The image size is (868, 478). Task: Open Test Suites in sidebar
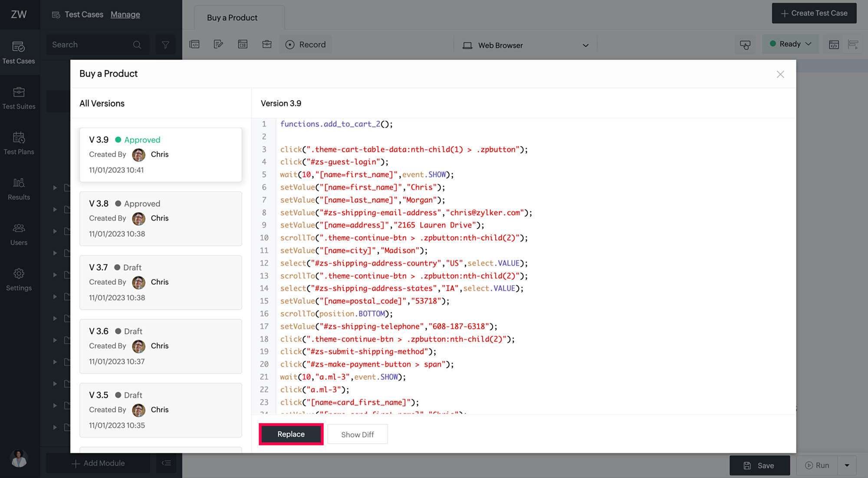point(19,98)
